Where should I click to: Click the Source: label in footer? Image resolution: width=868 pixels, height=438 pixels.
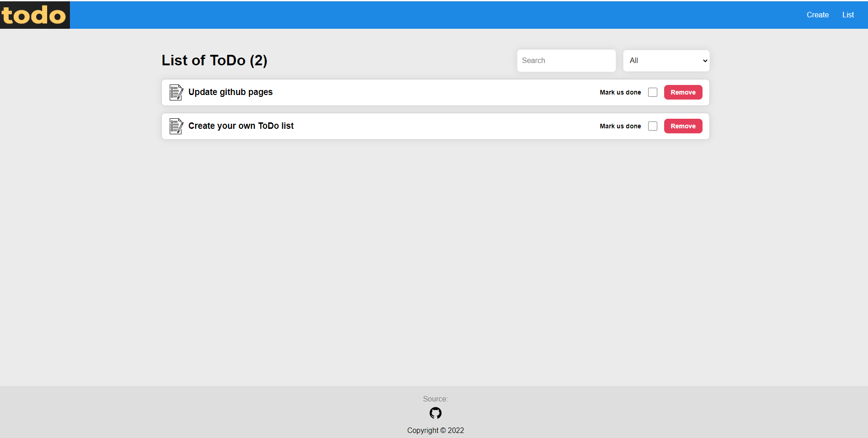point(435,399)
